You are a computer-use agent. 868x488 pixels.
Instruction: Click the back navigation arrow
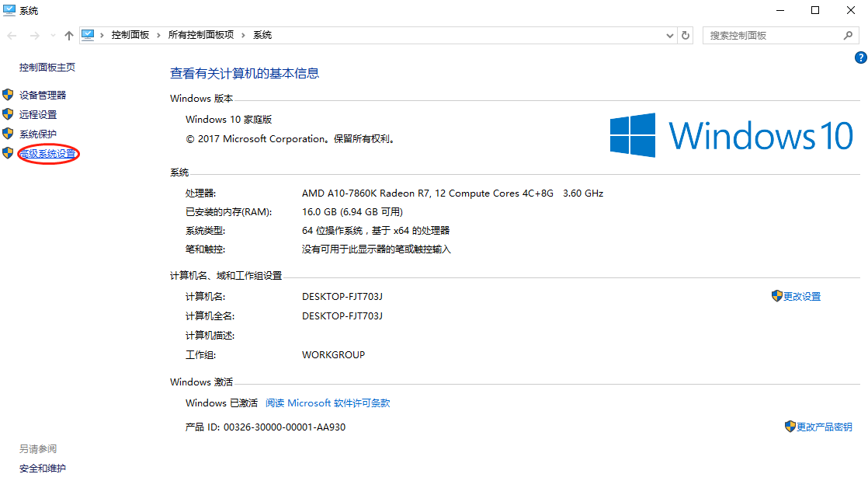[x=12, y=36]
